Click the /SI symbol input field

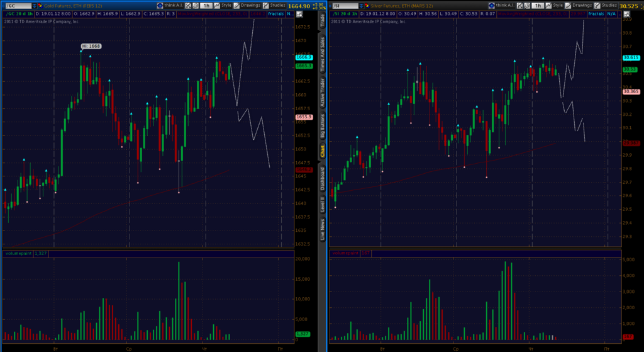click(345, 6)
